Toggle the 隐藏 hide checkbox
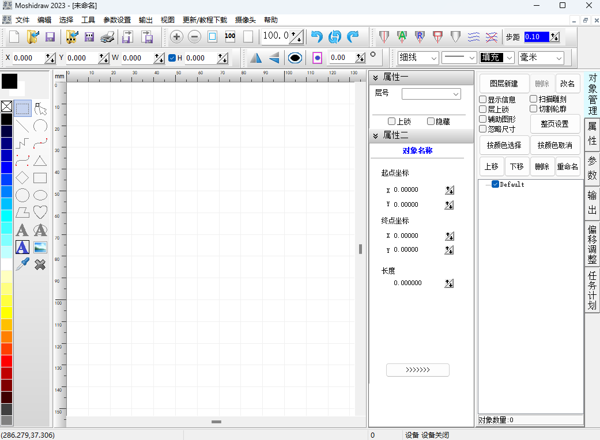600x440 pixels. [431, 122]
